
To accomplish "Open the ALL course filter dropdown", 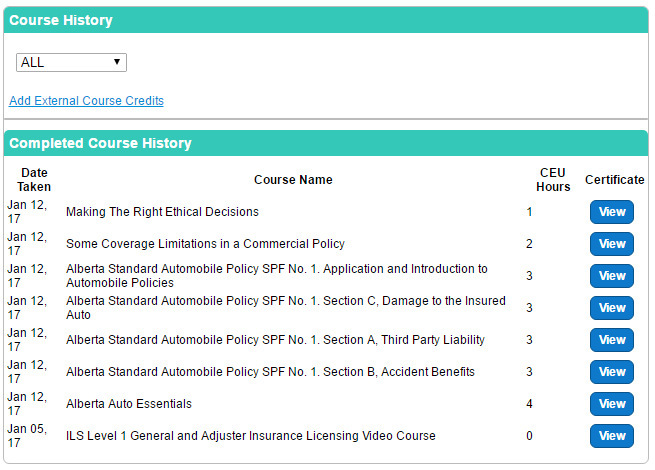I will click(x=71, y=62).
